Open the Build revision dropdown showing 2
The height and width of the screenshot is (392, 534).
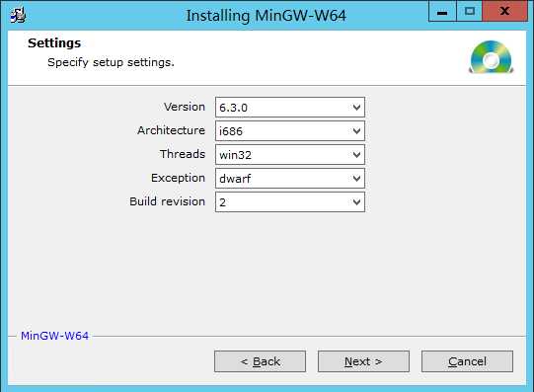click(x=290, y=202)
